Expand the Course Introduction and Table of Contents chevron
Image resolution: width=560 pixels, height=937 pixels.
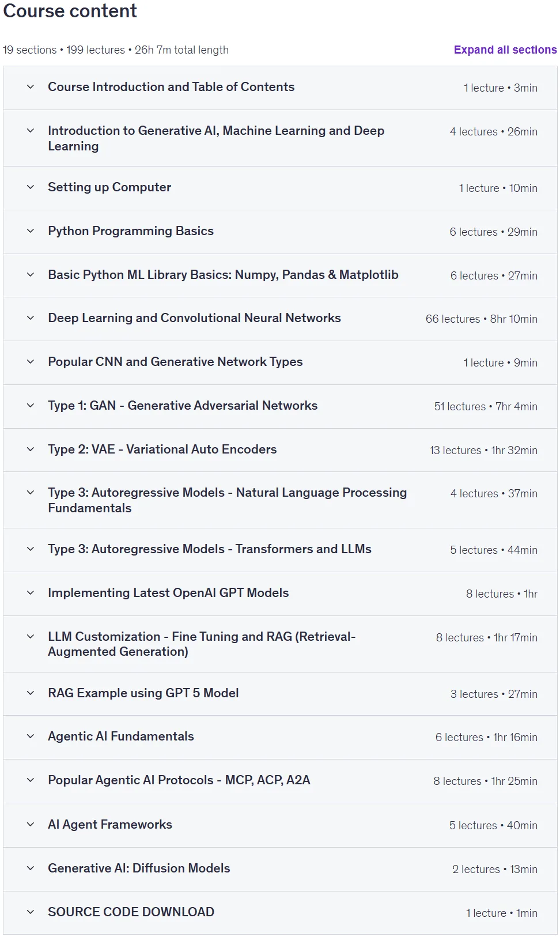tap(31, 87)
